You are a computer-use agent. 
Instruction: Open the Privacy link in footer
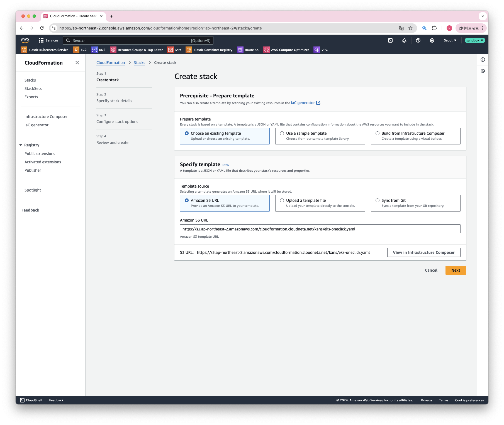coord(426,400)
